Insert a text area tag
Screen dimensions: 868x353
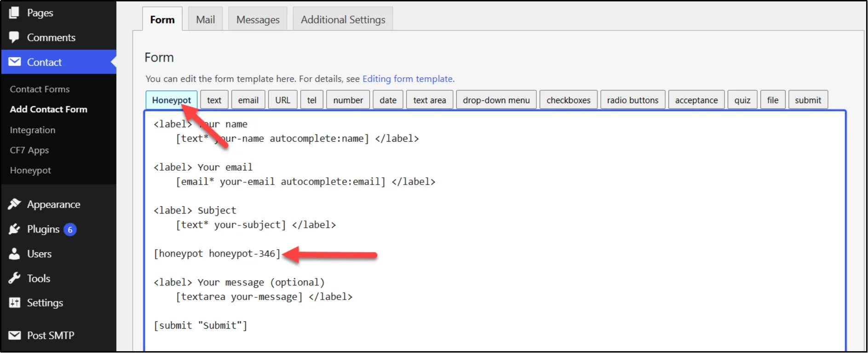[x=430, y=100]
